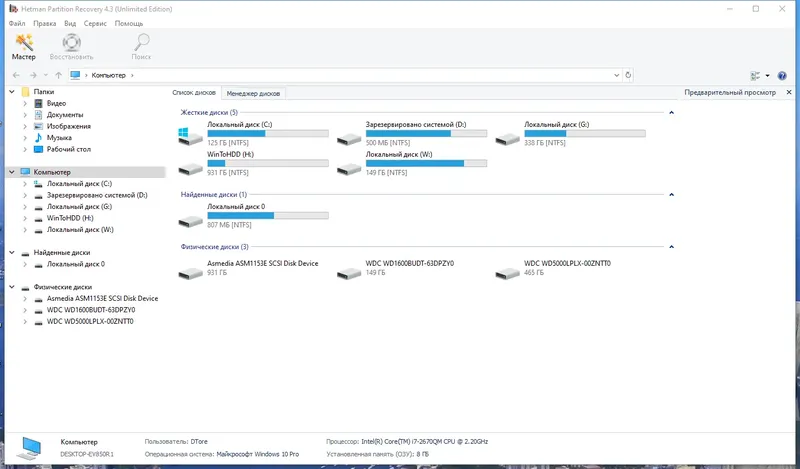Click usage bar of disk C:
The width and height of the screenshot is (800, 469).
(268, 134)
